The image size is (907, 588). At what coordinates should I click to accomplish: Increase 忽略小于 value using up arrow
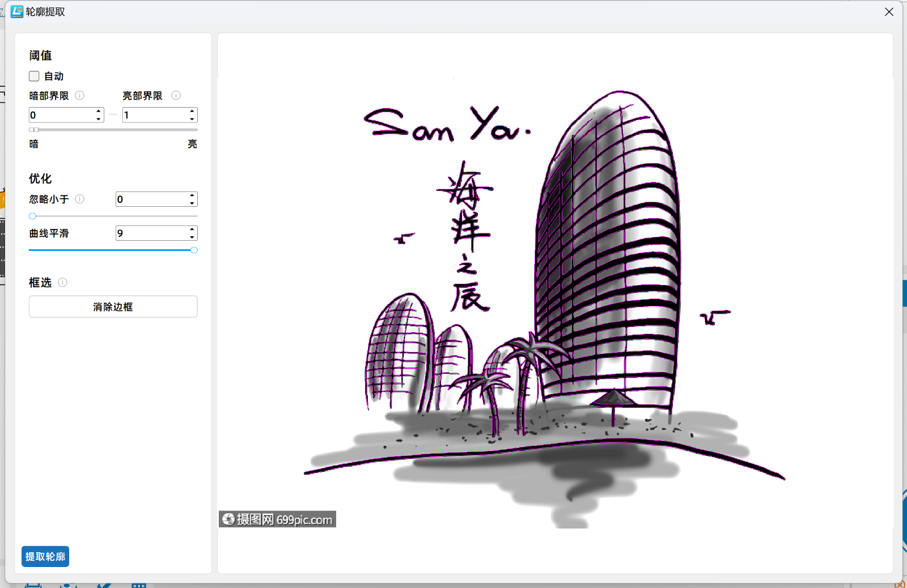[x=192, y=195]
